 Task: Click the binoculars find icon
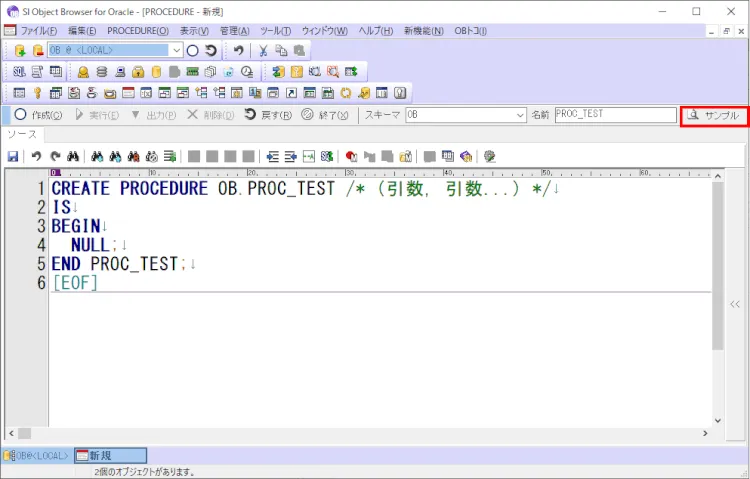click(x=73, y=156)
